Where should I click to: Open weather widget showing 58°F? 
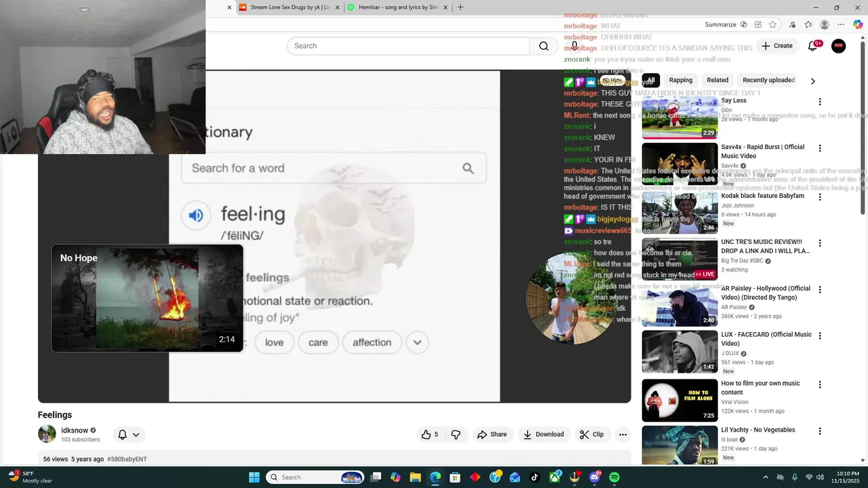point(30,477)
